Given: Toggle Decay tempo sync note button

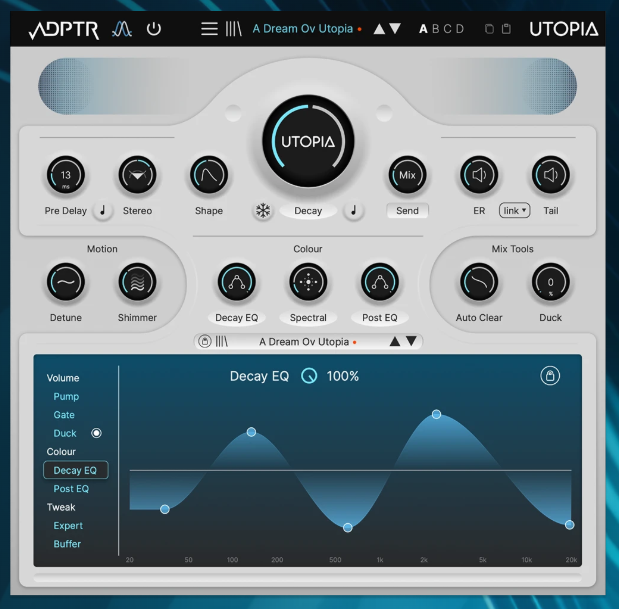Looking at the screenshot, I should pos(354,211).
